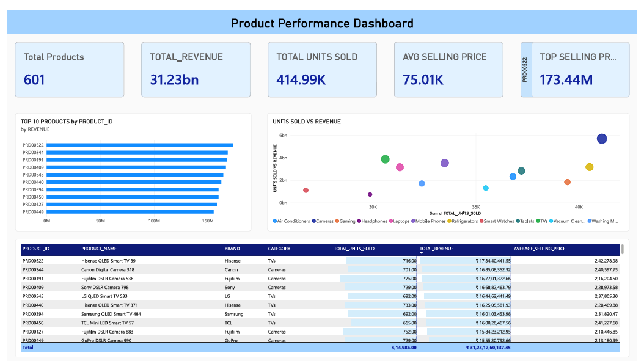Viewport: 644px width, 361px height.
Task: Click average price cell 2,42,278.98
Action: tap(606, 261)
